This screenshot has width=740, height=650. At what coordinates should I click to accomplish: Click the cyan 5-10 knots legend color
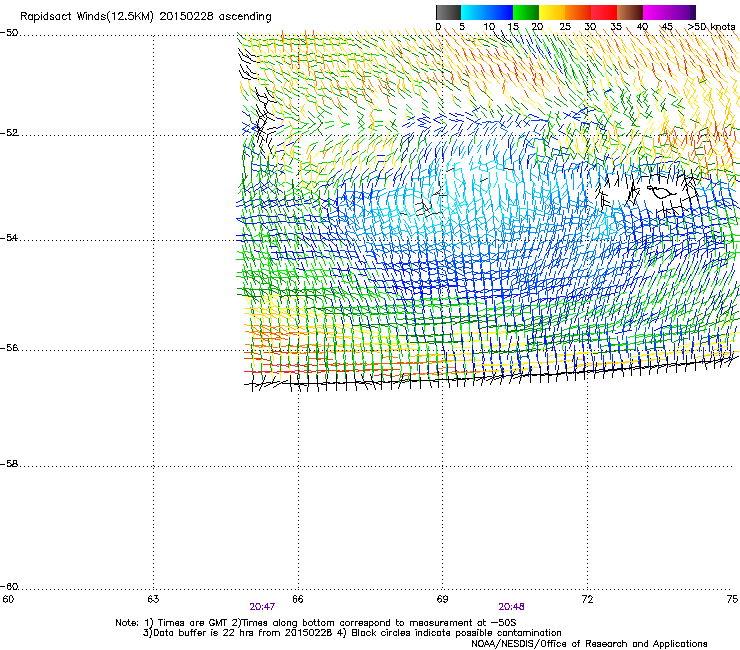tap(474, 12)
